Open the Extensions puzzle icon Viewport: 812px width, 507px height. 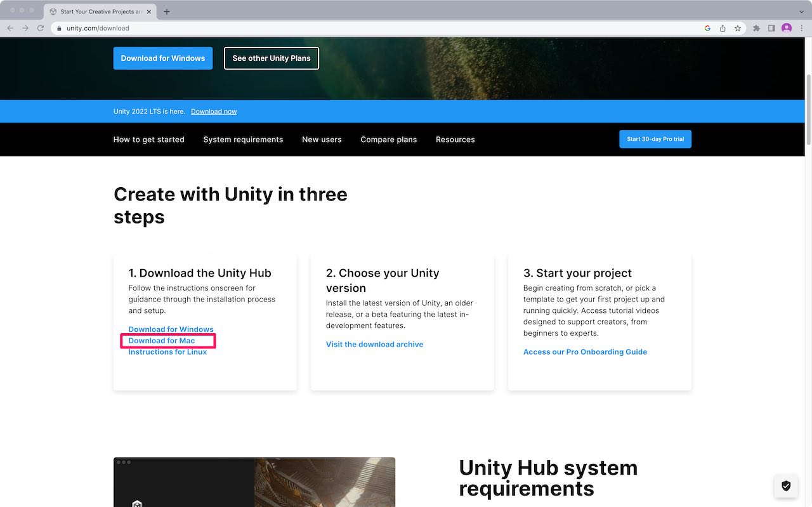pos(756,28)
